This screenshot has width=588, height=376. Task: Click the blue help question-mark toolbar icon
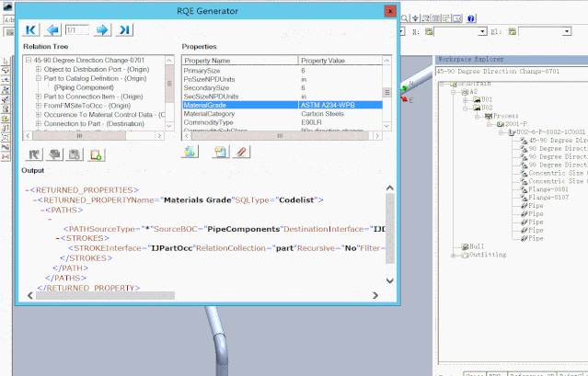(471, 18)
